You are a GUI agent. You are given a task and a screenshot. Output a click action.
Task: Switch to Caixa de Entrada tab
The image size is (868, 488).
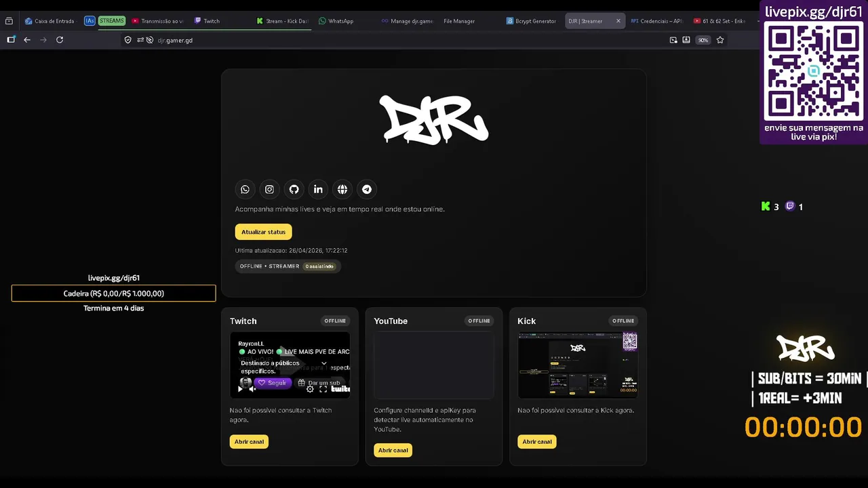50,21
